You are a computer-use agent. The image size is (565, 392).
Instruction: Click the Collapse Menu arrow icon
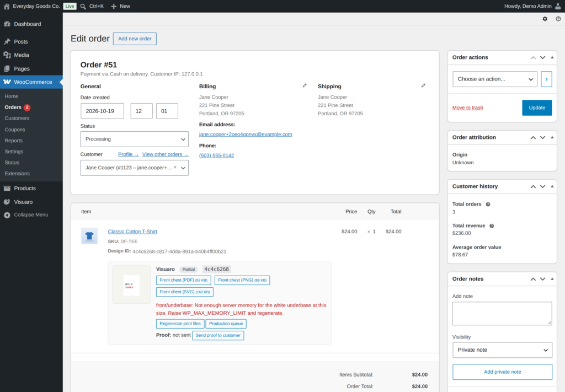point(7,215)
